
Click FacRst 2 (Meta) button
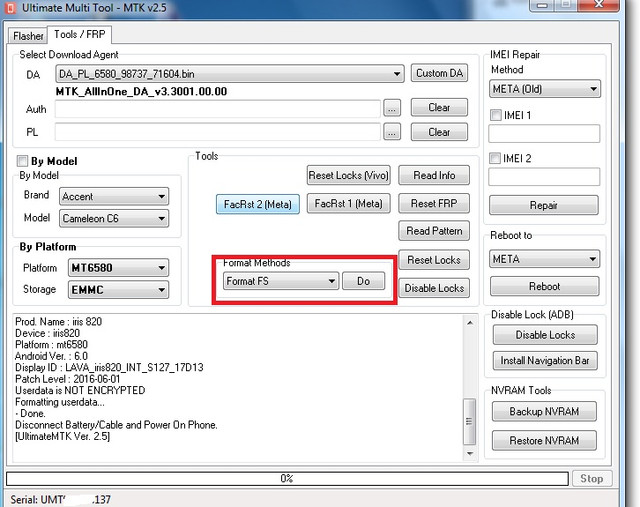point(258,204)
